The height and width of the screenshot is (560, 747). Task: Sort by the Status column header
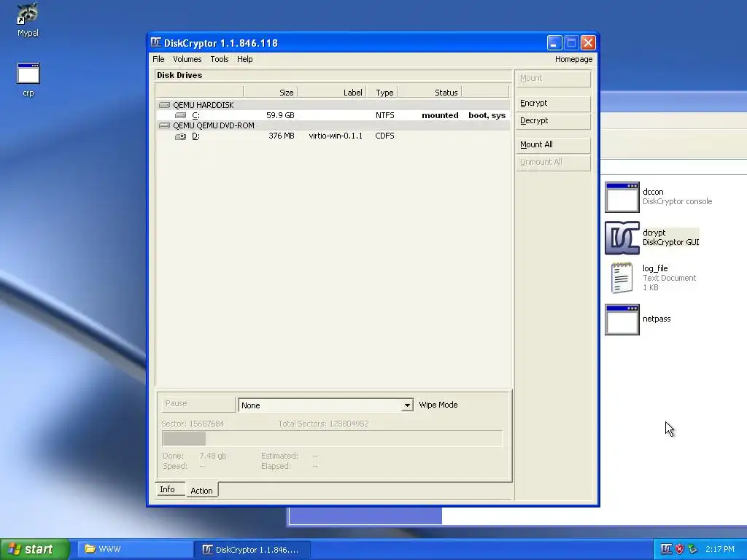click(x=430, y=93)
